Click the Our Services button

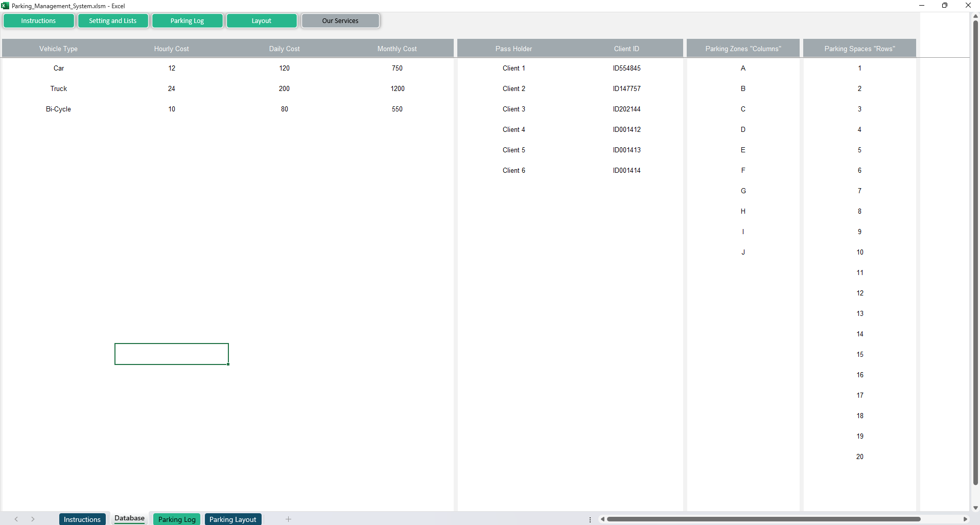(x=340, y=21)
